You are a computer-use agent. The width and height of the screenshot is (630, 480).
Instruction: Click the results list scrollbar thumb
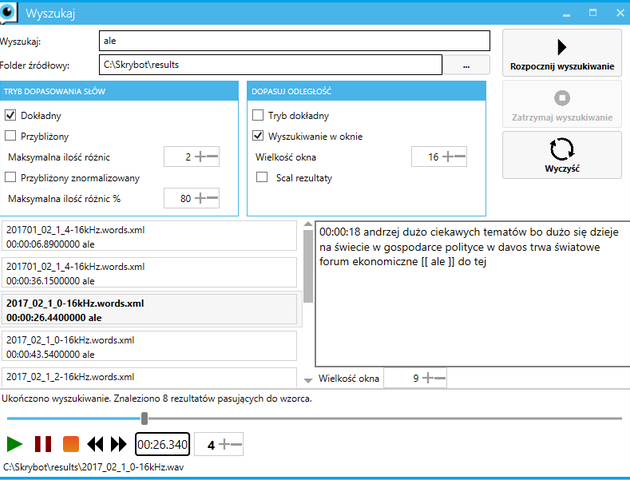coord(308,266)
